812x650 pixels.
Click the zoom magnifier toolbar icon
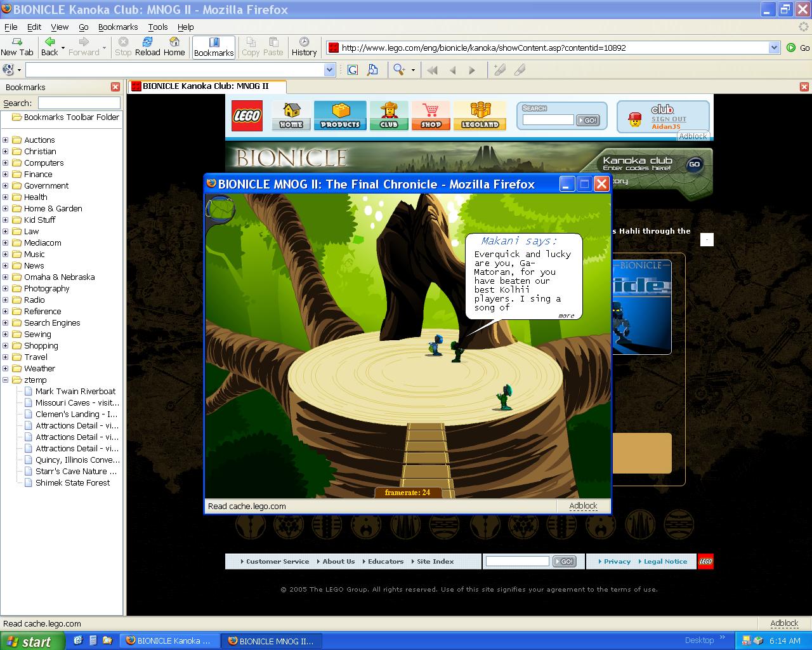[399, 70]
